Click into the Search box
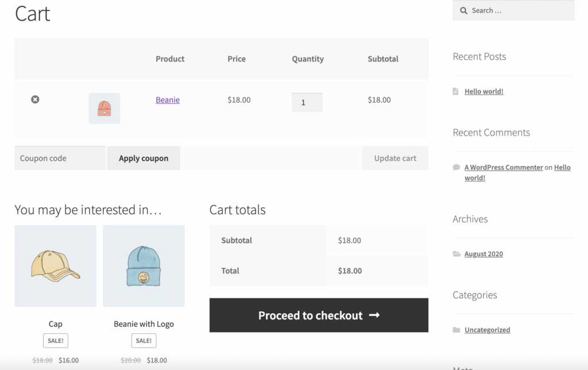Image resolution: width=588 pixels, height=370 pixels. click(520, 10)
